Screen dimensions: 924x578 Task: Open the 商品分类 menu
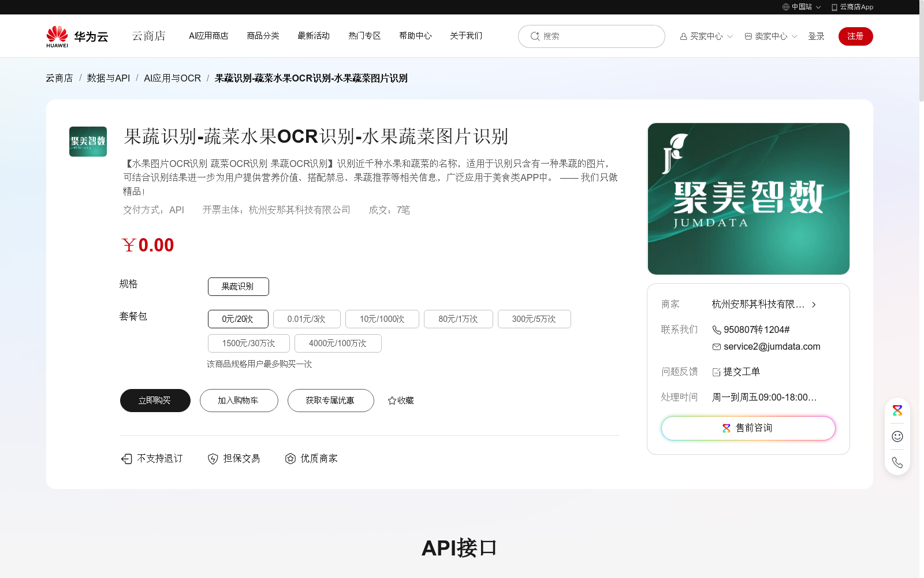click(x=263, y=36)
